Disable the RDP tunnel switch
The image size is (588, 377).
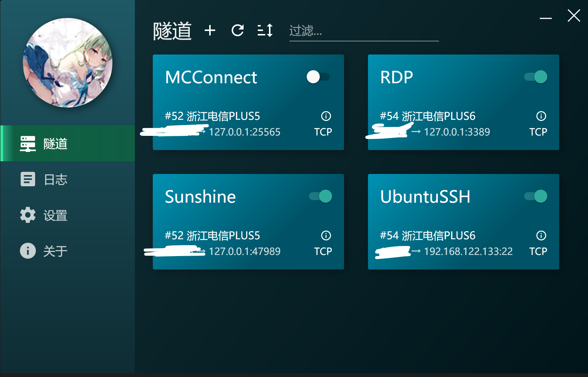click(536, 77)
